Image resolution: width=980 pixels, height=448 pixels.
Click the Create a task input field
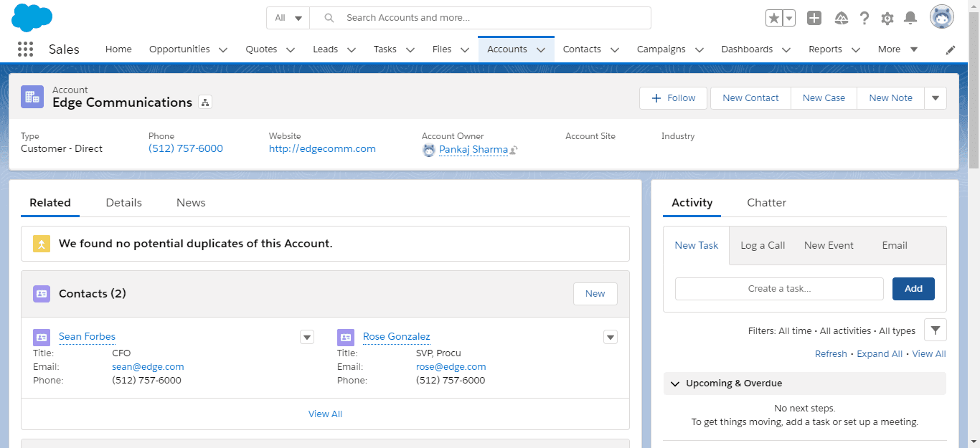click(x=779, y=289)
